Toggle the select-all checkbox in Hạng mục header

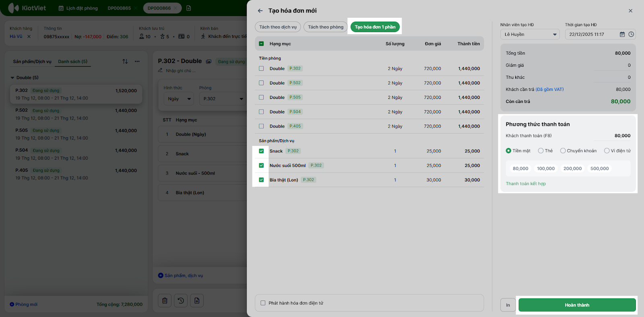click(261, 44)
